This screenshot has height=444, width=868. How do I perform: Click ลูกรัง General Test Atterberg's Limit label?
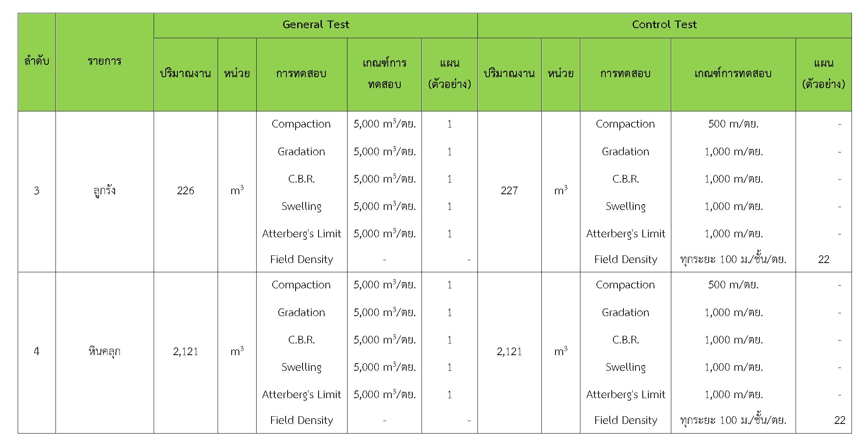tap(301, 234)
